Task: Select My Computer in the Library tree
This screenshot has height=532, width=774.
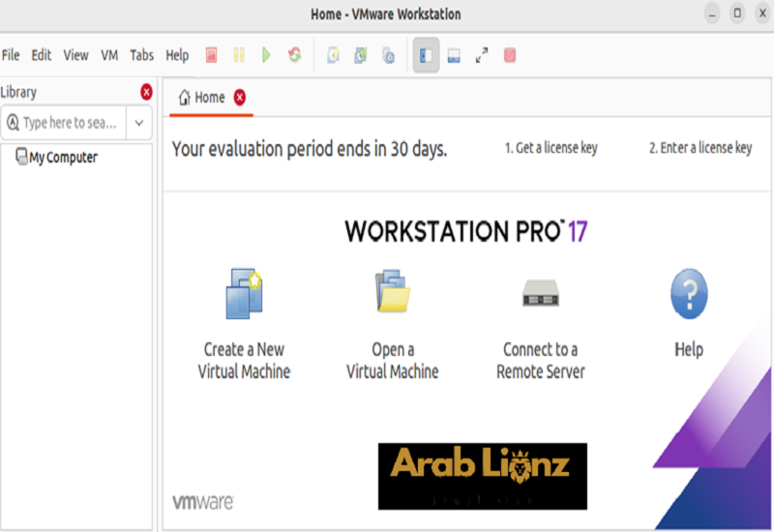Action: point(63,158)
